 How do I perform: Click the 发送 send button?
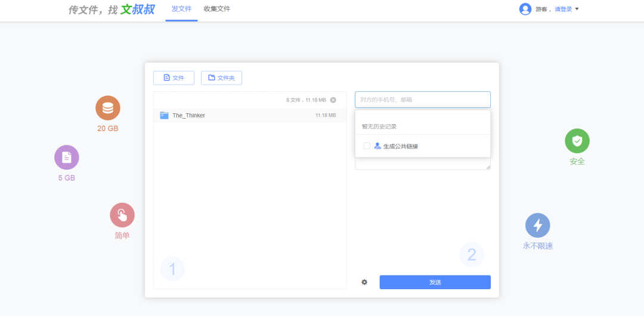point(435,282)
